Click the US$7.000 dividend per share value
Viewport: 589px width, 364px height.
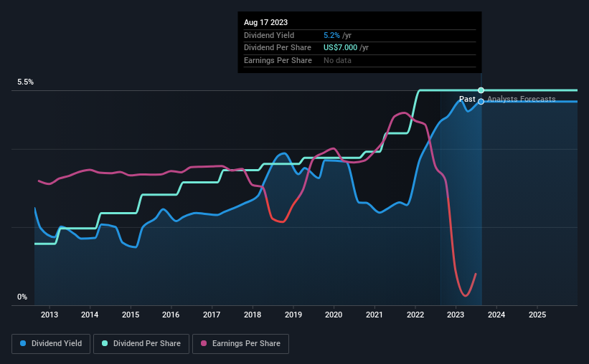[x=340, y=48]
